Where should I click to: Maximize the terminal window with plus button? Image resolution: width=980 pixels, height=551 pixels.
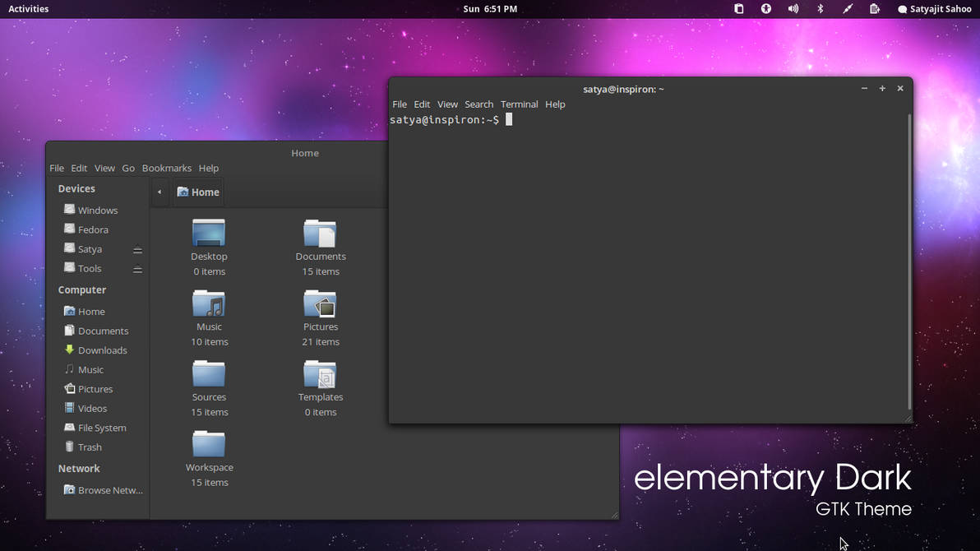tap(882, 89)
